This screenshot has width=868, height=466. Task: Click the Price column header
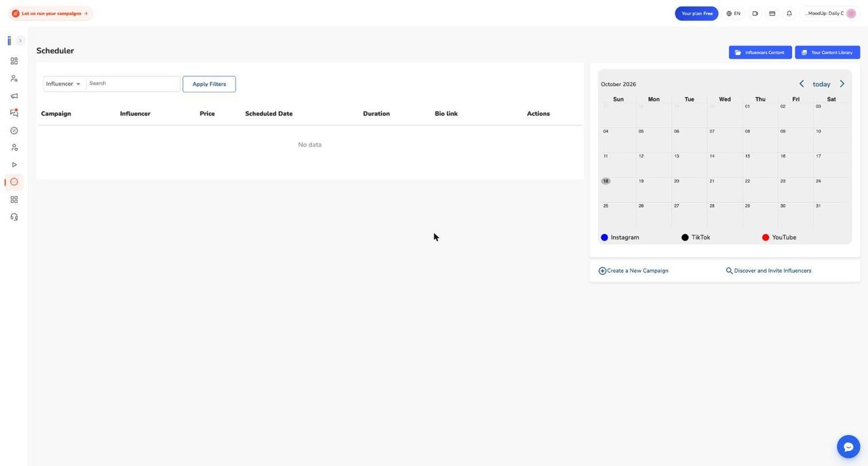click(208, 114)
